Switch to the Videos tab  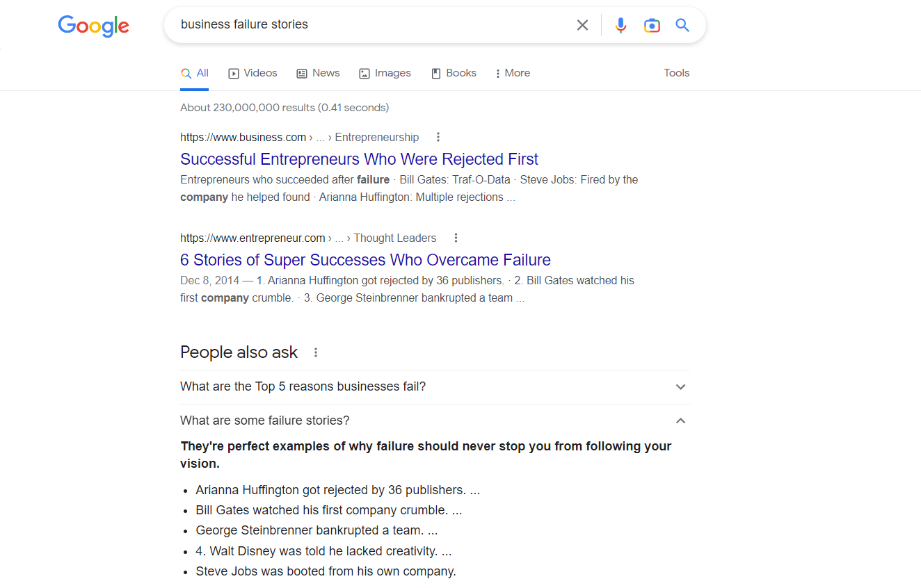[x=253, y=73]
